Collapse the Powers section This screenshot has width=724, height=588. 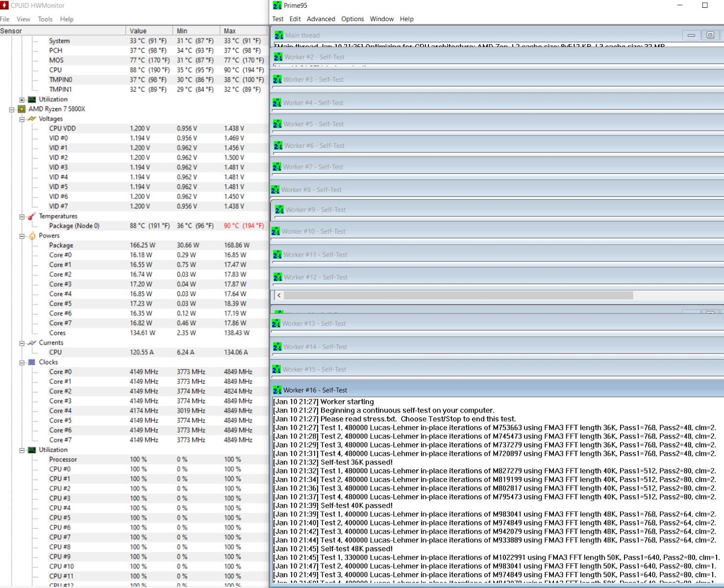[22, 236]
